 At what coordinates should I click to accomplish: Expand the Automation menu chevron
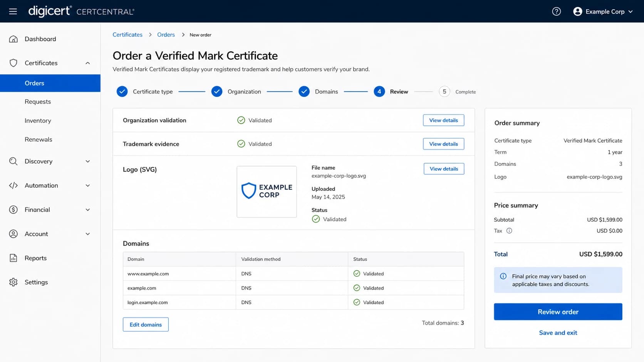point(88,185)
